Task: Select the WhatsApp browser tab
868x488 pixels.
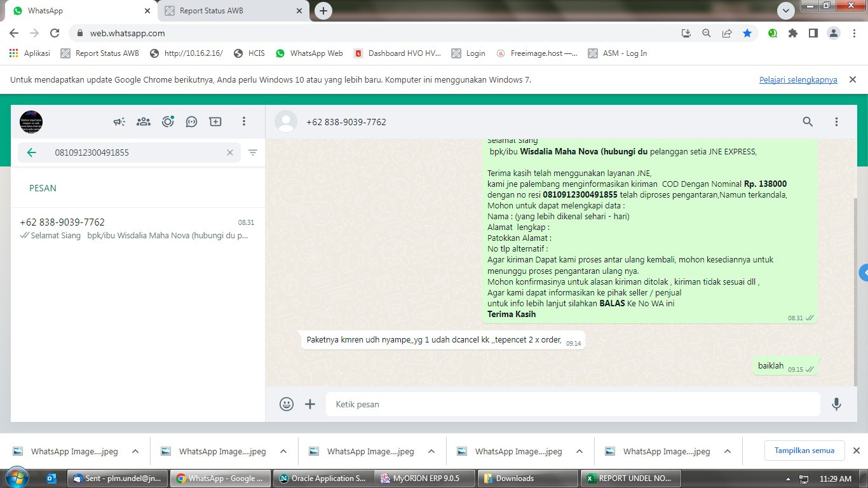Action: pyautogui.click(x=79, y=11)
